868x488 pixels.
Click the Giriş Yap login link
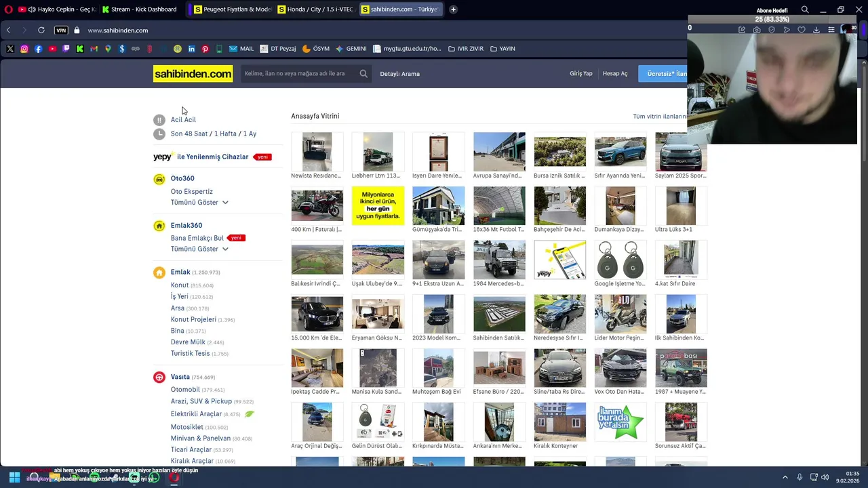tap(580, 74)
